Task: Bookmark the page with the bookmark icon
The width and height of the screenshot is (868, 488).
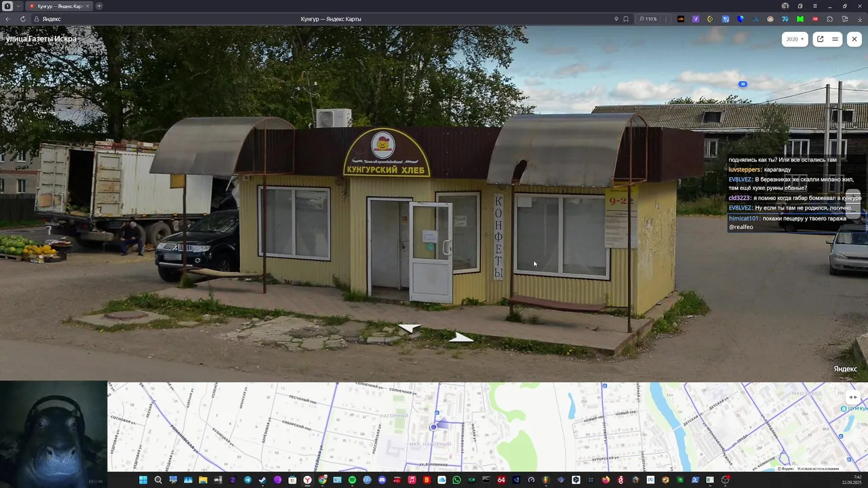Action: coord(626,19)
